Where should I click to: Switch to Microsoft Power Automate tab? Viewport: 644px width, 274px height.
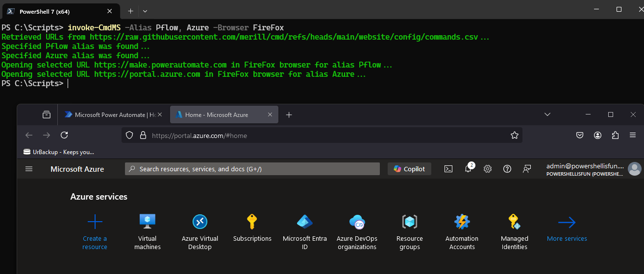tap(113, 114)
